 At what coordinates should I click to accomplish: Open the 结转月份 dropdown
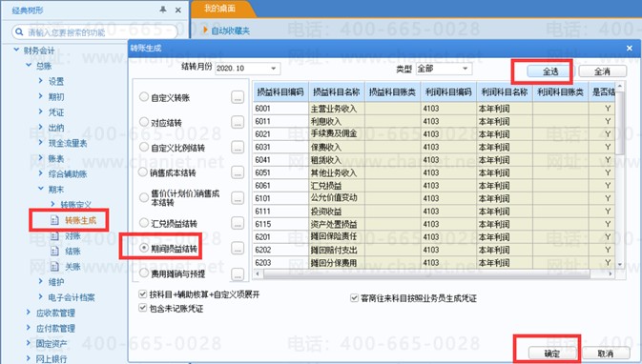[273, 69]
